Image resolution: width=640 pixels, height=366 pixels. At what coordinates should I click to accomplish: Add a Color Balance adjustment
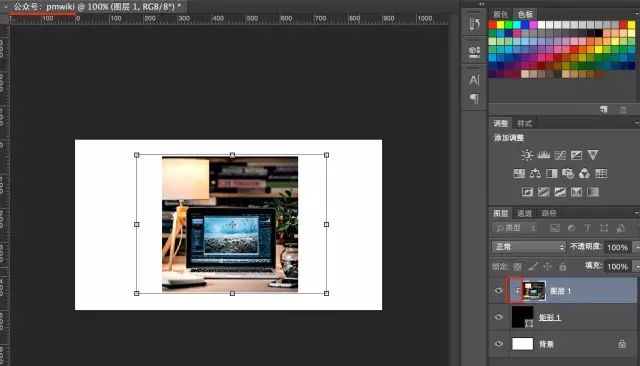click(535, 173)
